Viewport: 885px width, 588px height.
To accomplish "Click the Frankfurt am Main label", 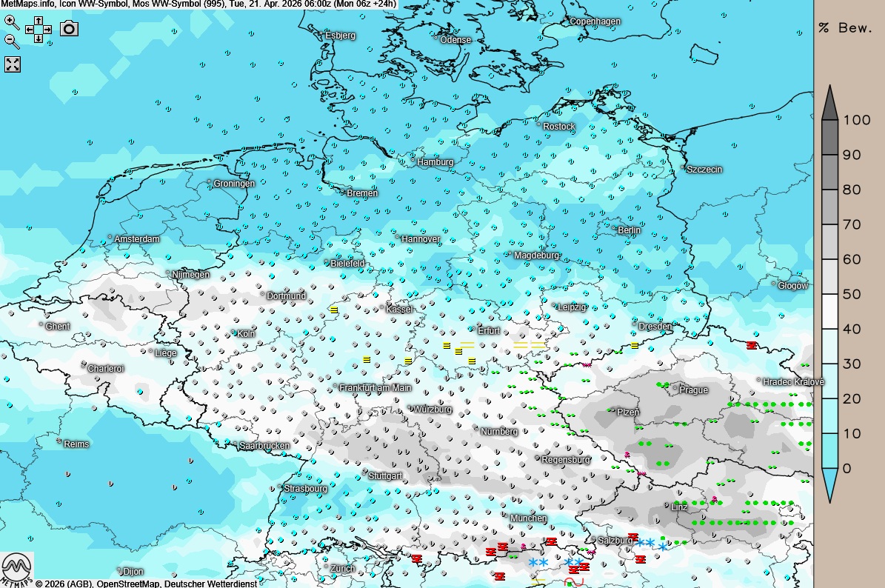I will pos(375,388).
